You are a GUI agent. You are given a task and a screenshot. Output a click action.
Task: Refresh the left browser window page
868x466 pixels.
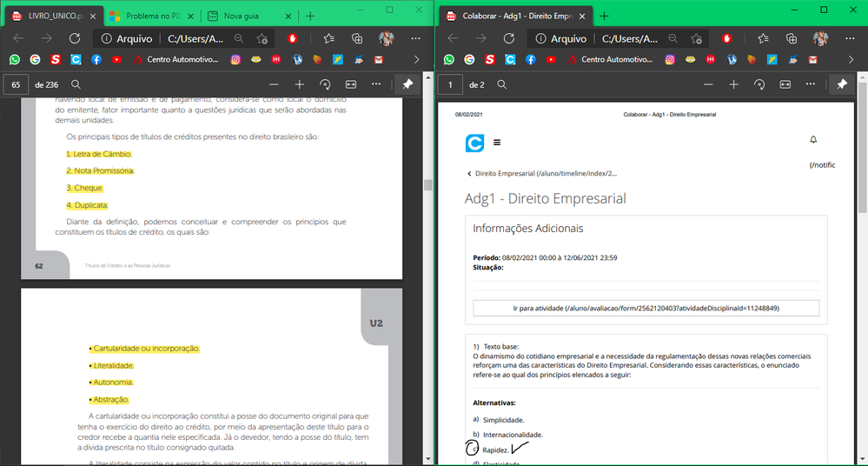pyautogui.click(x=75, y=38)
